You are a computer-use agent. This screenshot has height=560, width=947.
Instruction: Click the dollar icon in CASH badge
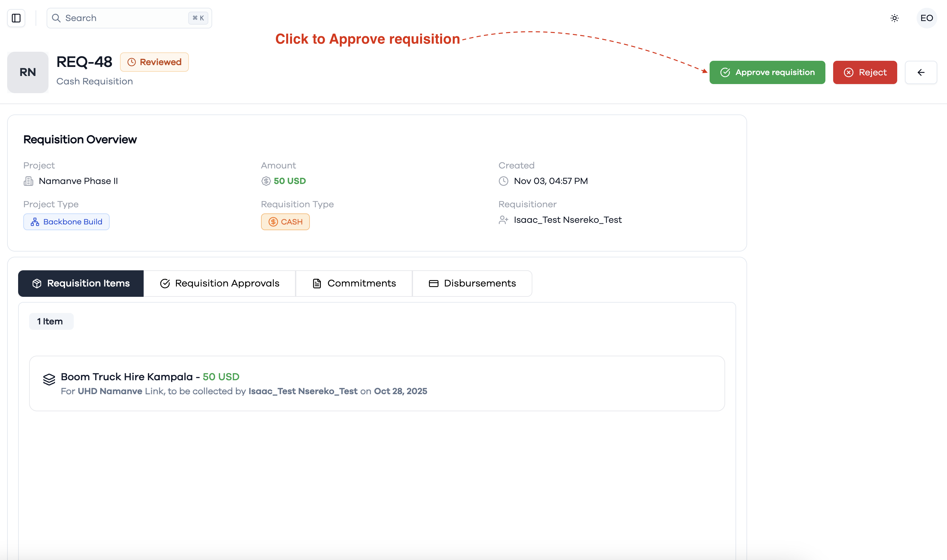click(273, 222)
